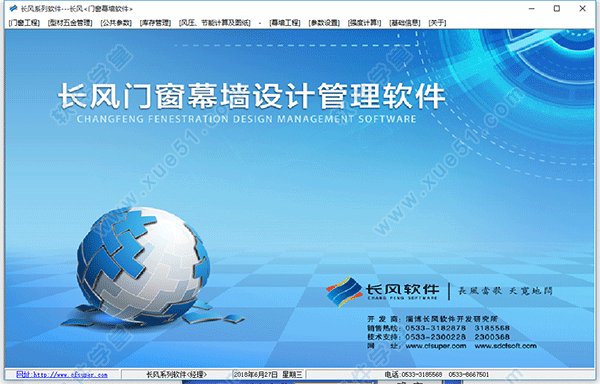Click the date panel in status bar
Viewport: 600px width, 384px height.
pos(268,374)
